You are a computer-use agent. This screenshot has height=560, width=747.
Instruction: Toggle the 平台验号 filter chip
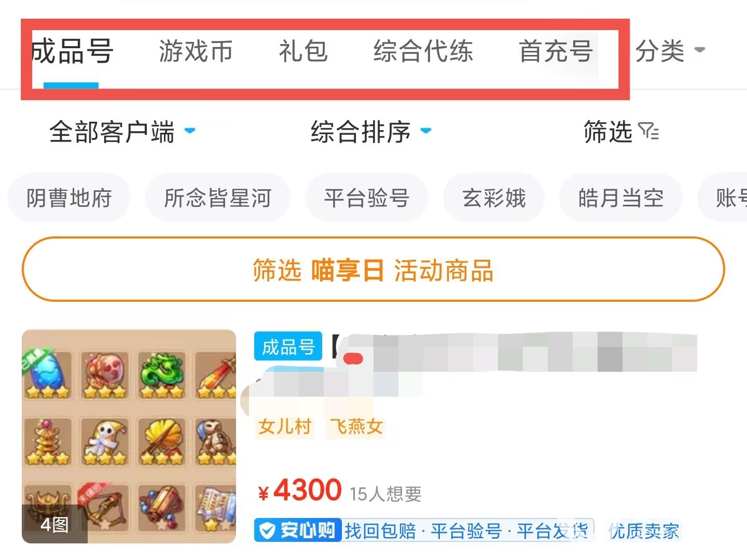coord(367,198)
